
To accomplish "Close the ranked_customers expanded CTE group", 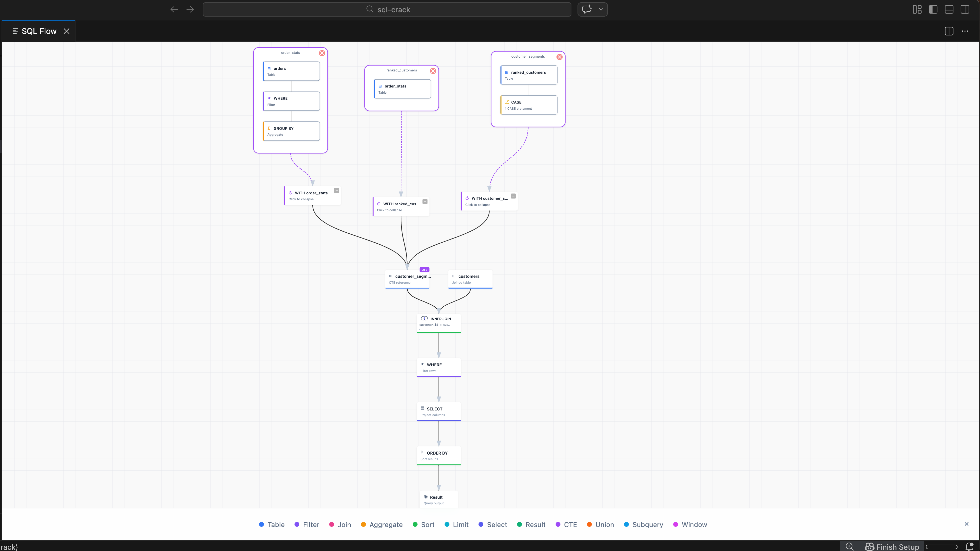I will 433,71.
